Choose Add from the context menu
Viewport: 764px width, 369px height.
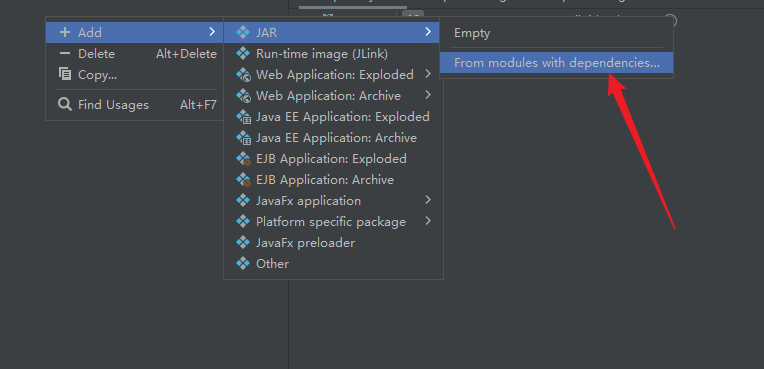(135, 32)
